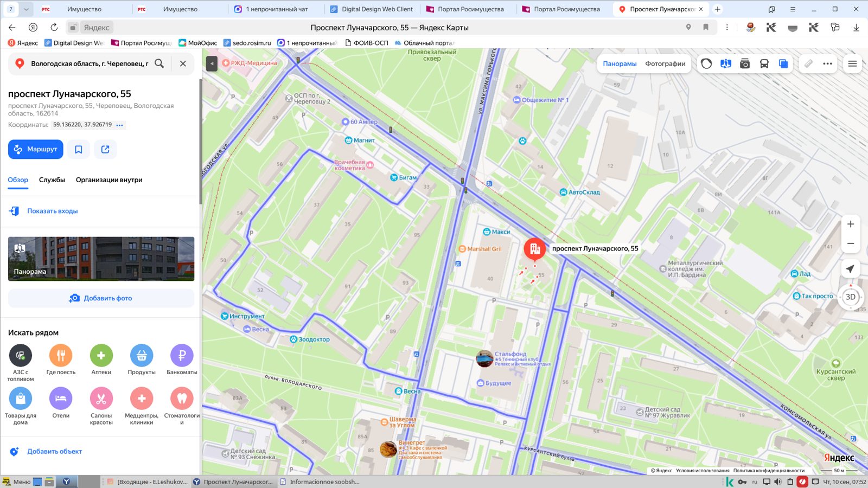The width and height of the screenshot is (868, 488).
Task: Open more map tools ellipsis menu
Action: (827, 63)
